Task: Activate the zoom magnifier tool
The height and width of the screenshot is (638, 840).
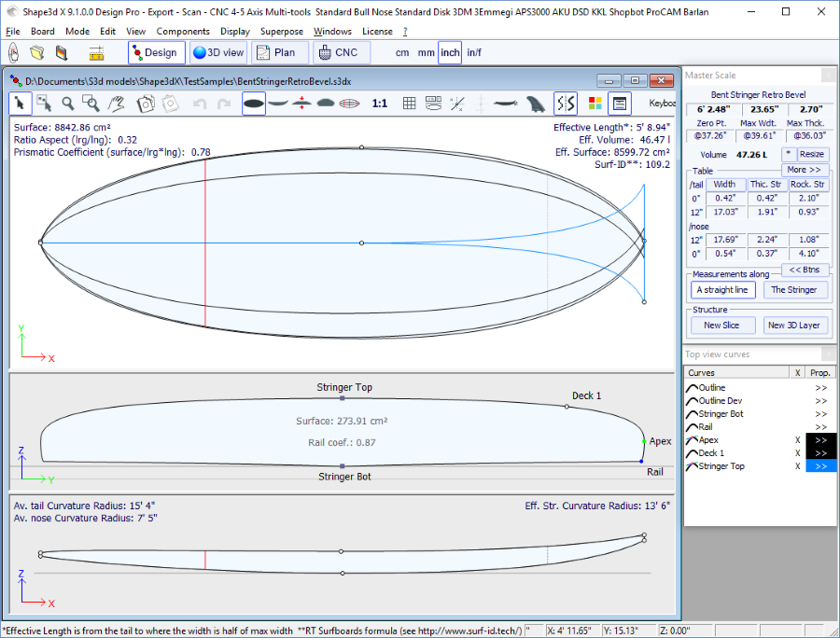Action: tap(68, 104)
